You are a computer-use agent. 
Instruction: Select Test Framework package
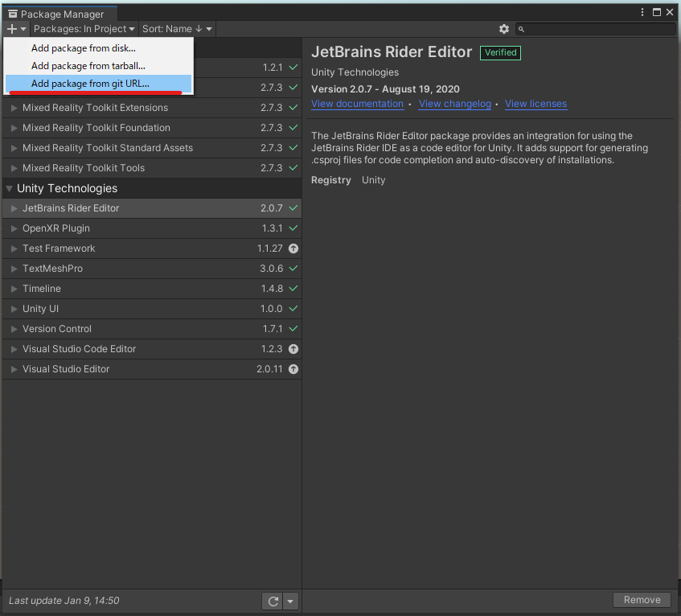point(152,248)
